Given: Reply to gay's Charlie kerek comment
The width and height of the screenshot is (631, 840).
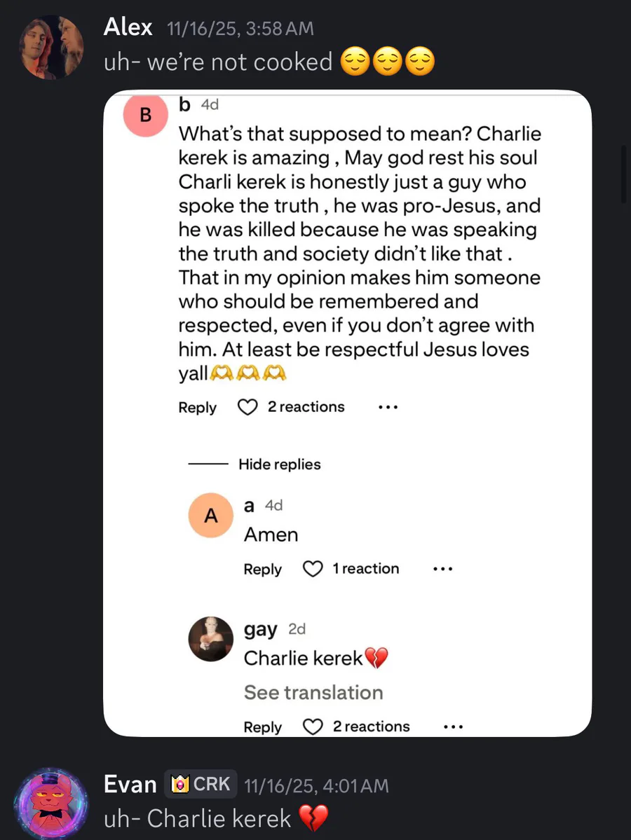Looking at the screenshot, I should coord(262,728).
